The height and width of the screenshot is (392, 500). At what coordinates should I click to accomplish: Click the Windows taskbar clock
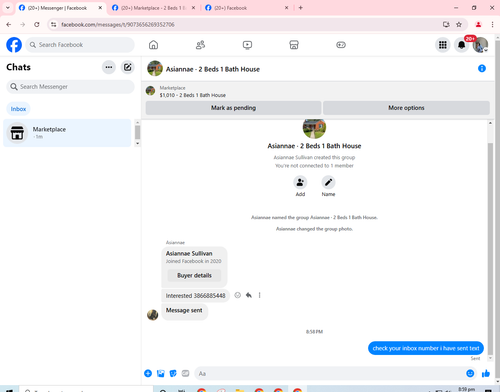(467, 389)
